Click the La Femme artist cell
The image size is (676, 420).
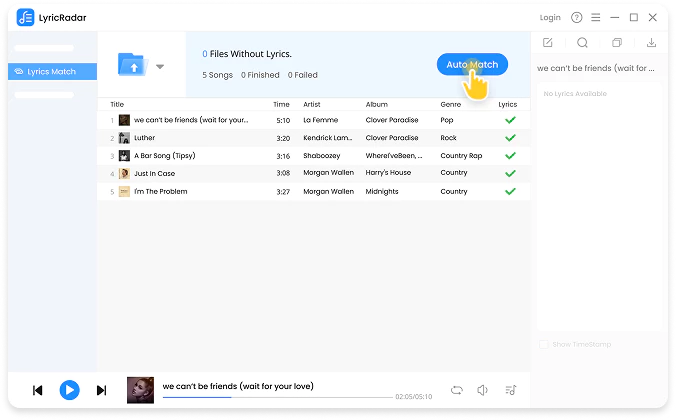coord(320,120)
